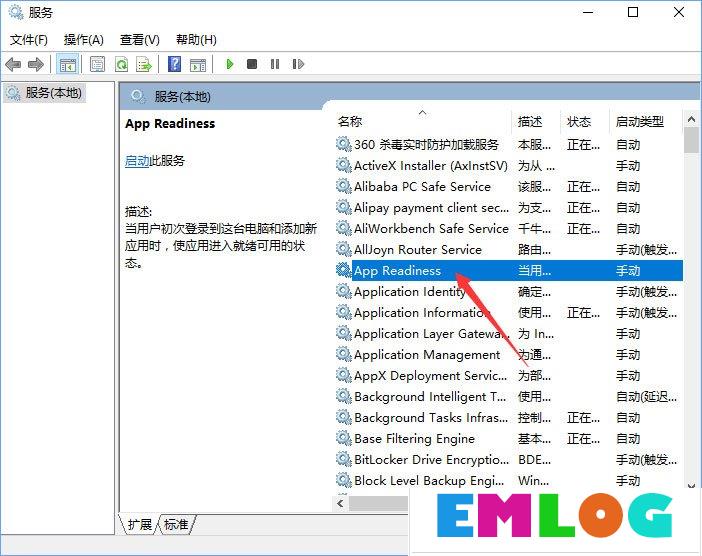The height and width of the screenshot is (556, 702).
Task: Select the Application Identity service
Action: click(509, 292)
